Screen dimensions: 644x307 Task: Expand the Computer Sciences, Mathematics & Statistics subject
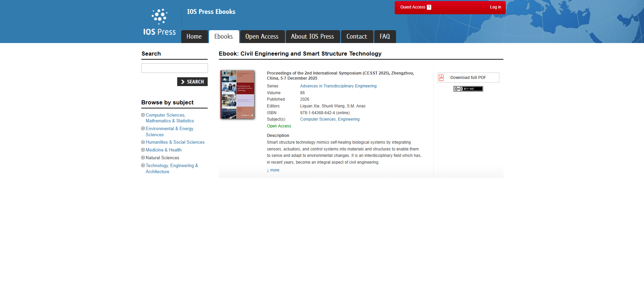pos(143,115)
